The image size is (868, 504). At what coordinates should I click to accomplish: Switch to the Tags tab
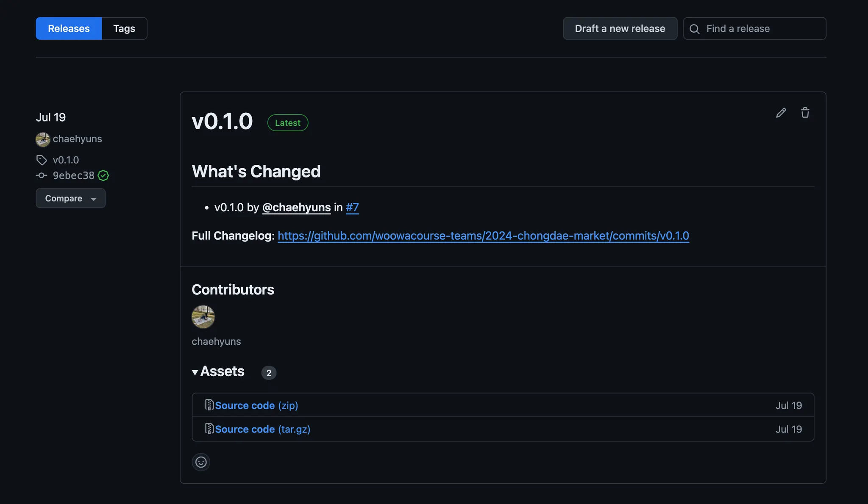[124, 28]
